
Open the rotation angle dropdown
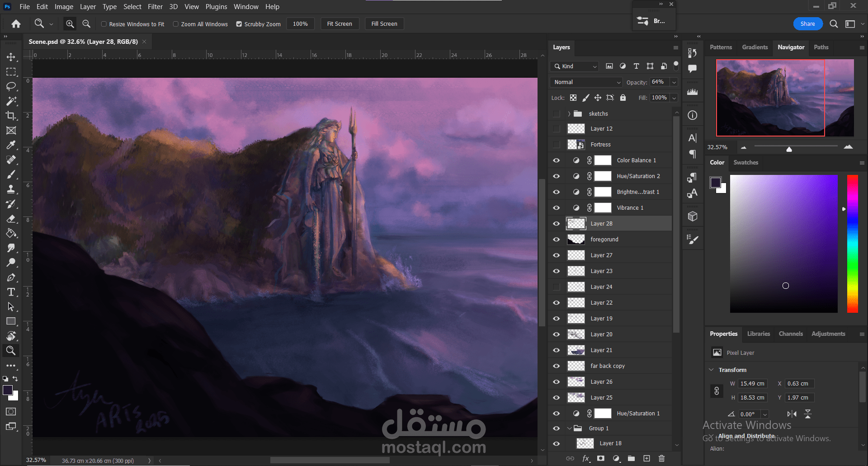click(x=764, y=414)
